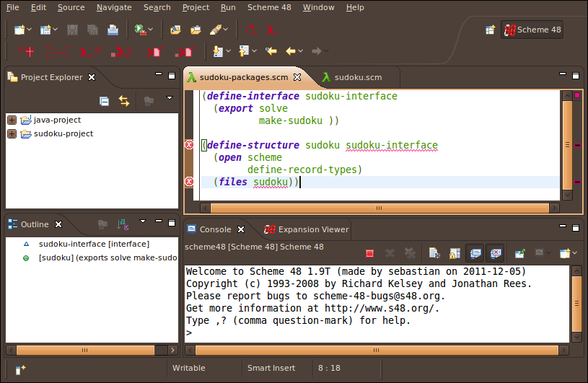Close the sudoku-packages.scm editor tab
Viewport: 588px width, 383px height.
click(297, 77)
